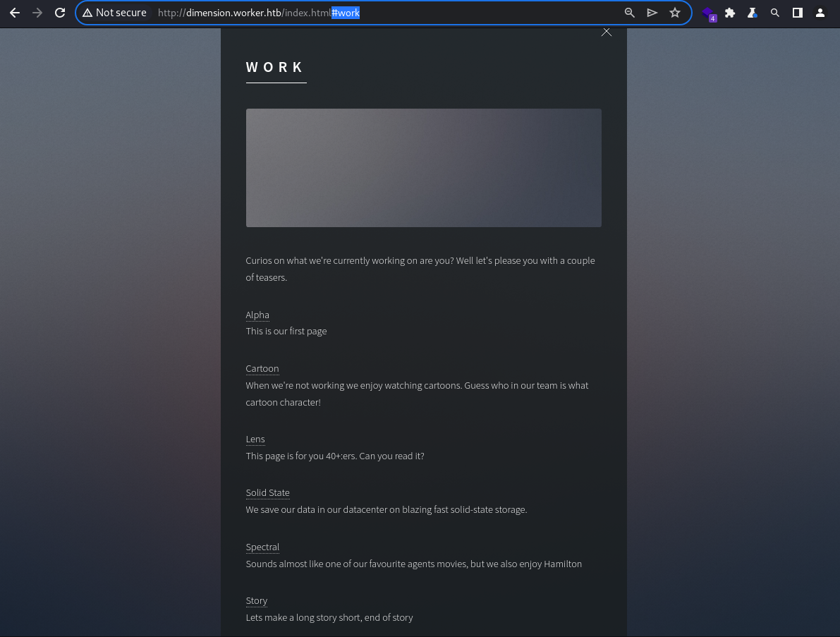Click the "Curios on what we're currently working on" paragraph

click(420, 269)
